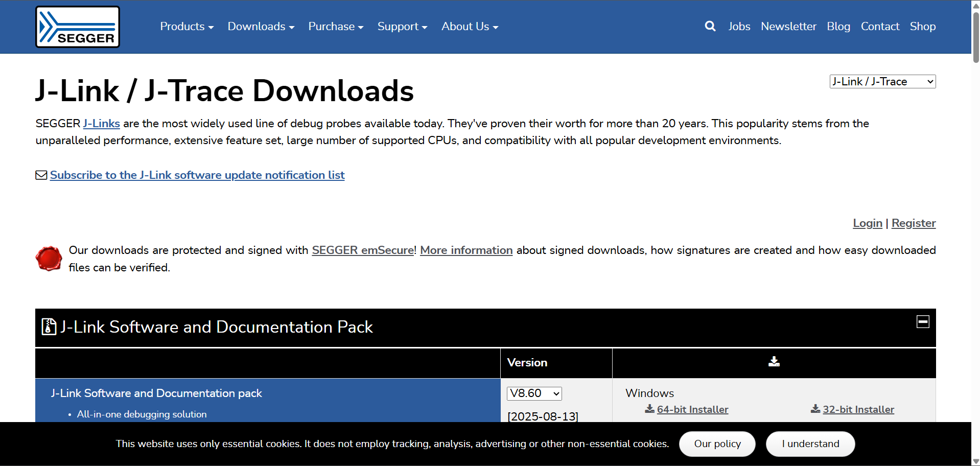980x466 pixels.
Task: Collapse the J-Link Software and Documentation Pack section
Action: [923, 321]
